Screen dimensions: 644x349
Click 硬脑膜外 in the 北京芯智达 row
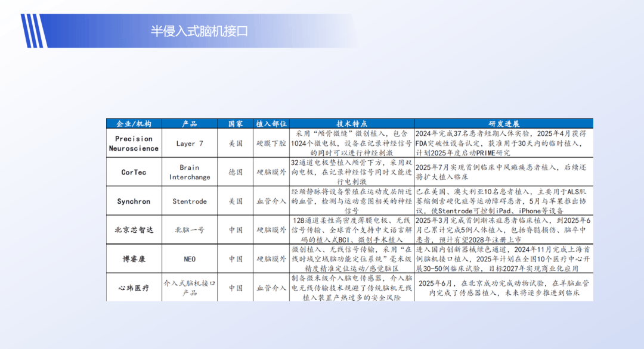coord(271,230)
